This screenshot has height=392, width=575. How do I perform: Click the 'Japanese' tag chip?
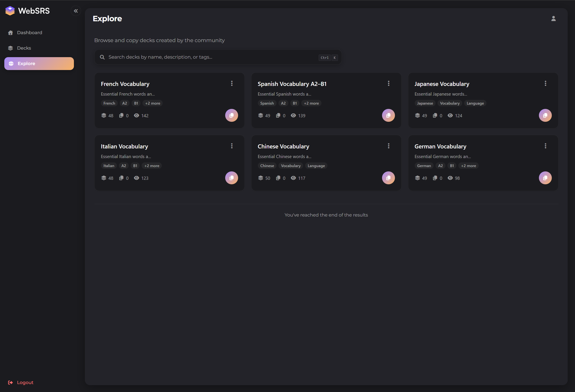coord(425,103)
